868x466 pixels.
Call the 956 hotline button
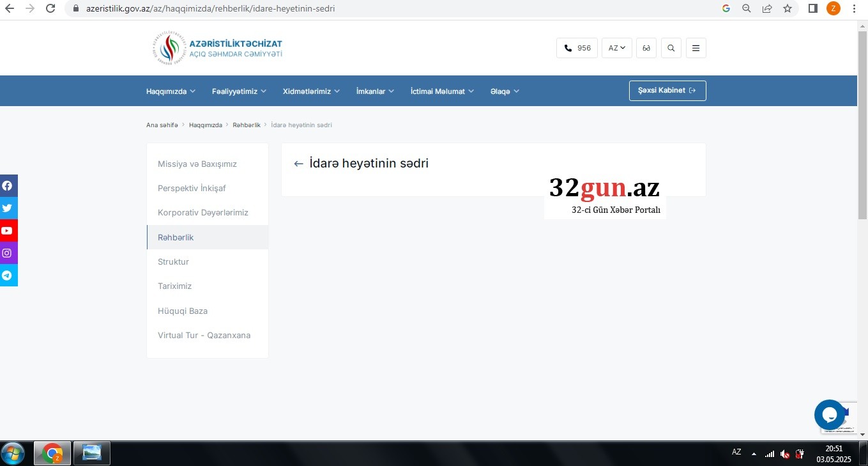(x=577, y=48)
